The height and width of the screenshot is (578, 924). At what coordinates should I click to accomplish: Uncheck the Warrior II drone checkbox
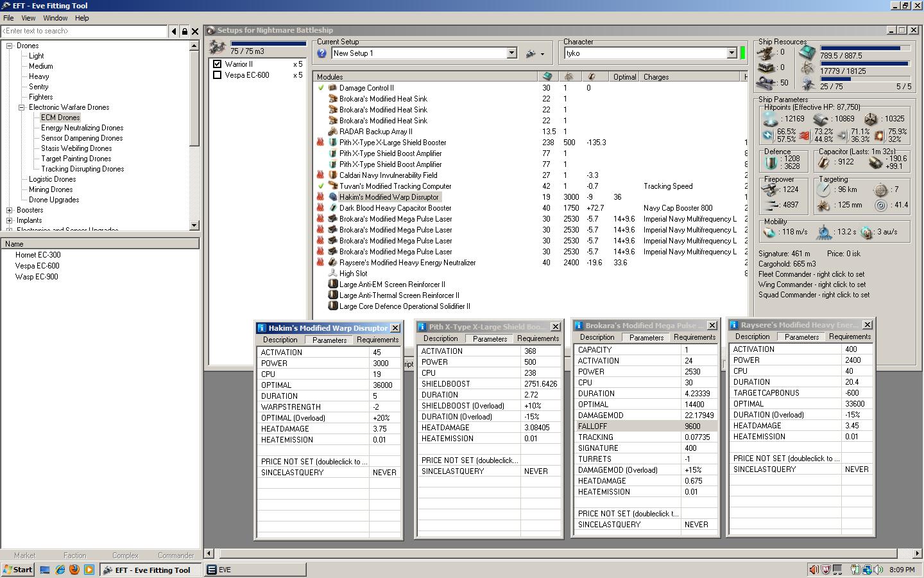click(218, 64)
